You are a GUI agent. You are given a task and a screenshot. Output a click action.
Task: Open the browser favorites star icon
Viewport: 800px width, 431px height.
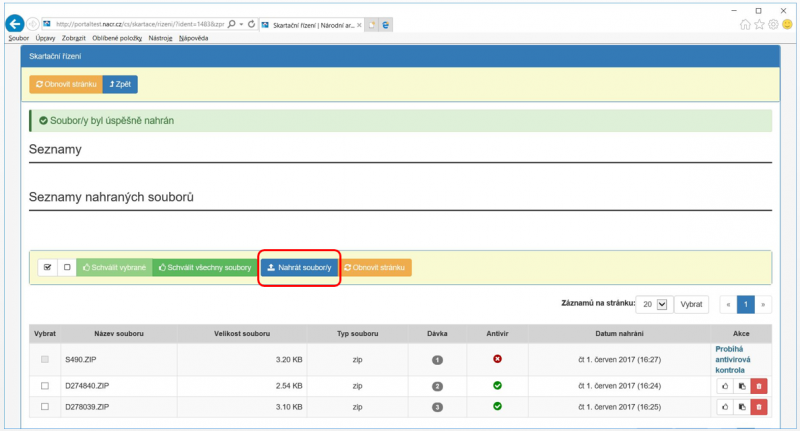click(x=759, y=24)
